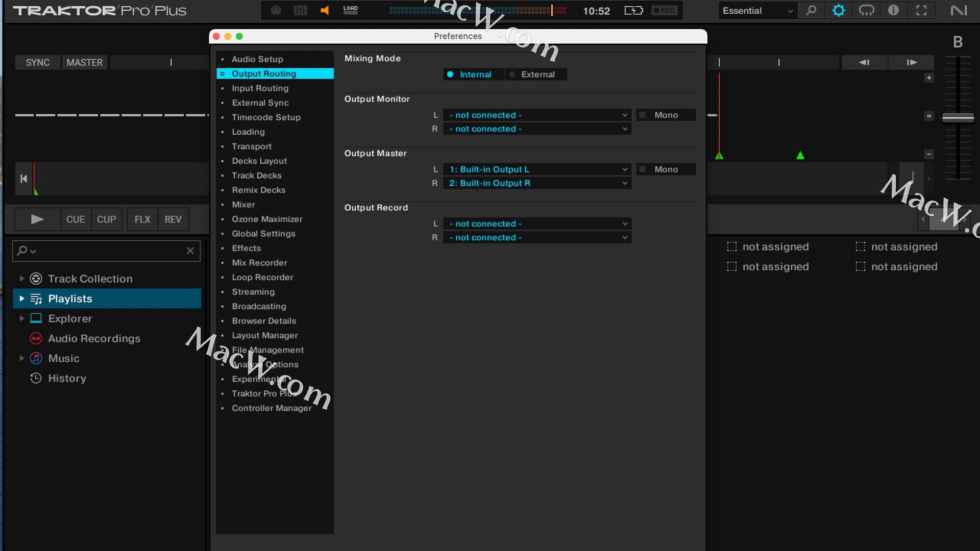
Task: Open Audio Setup preferences page
Action: pos(257,59)
